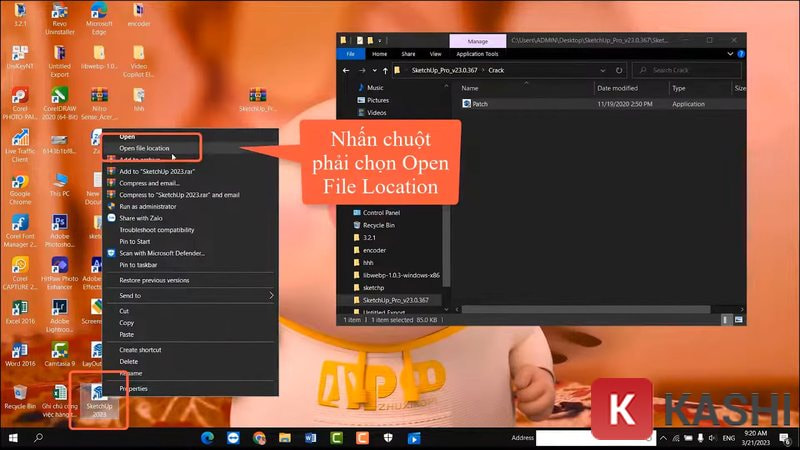Open Camtasia 9 desktop shortcut
This screenshot has height=450, width=800.
(x=60, y=355)
